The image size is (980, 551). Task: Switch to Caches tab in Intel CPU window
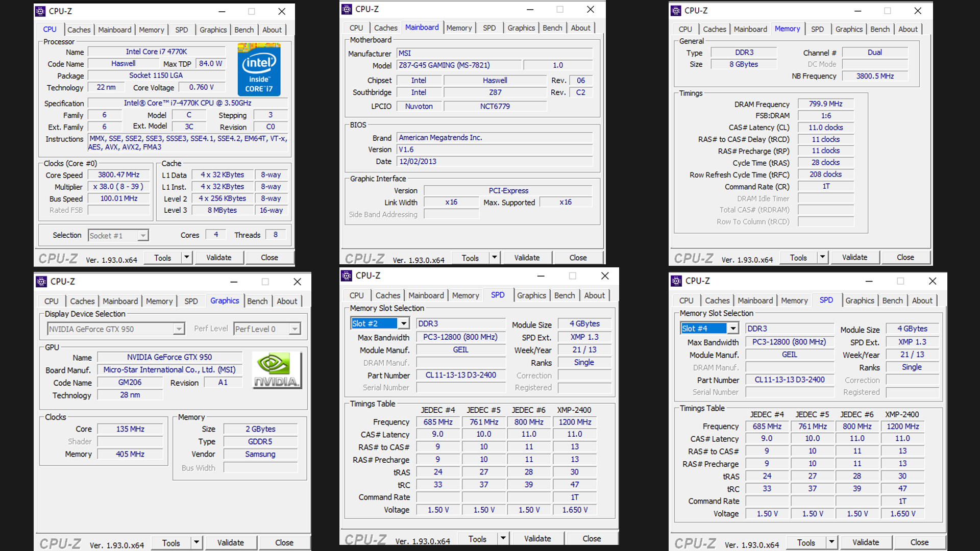[79, 30]
